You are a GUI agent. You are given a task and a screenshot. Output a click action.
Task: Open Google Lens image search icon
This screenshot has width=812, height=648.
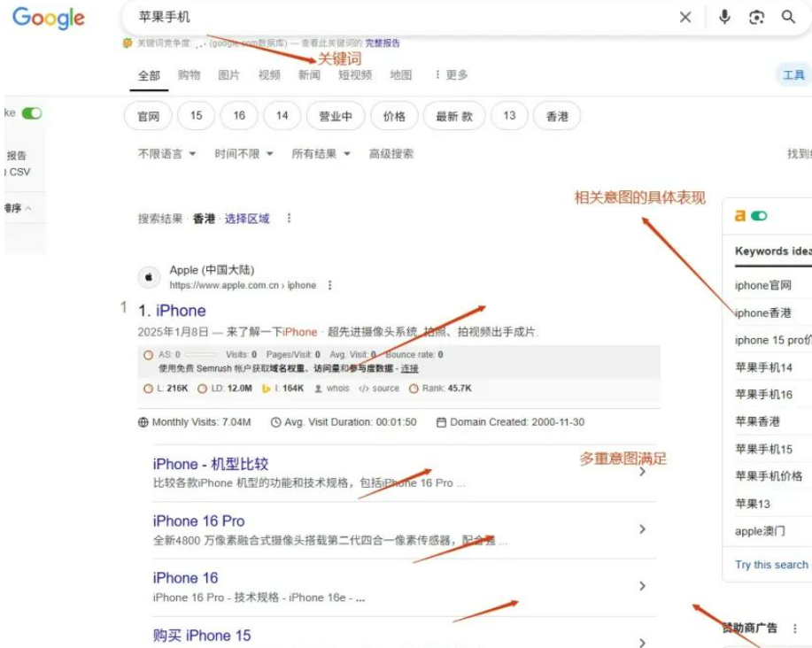pyautogui.click(x=756, y=18)
